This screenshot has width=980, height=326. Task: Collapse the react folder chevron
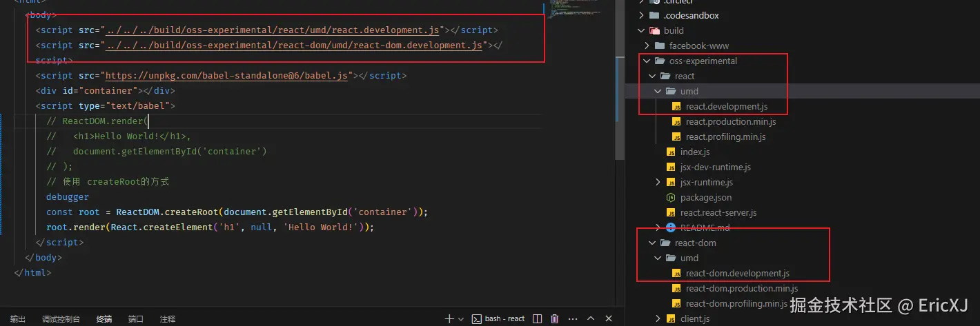[x=653, y=76]
